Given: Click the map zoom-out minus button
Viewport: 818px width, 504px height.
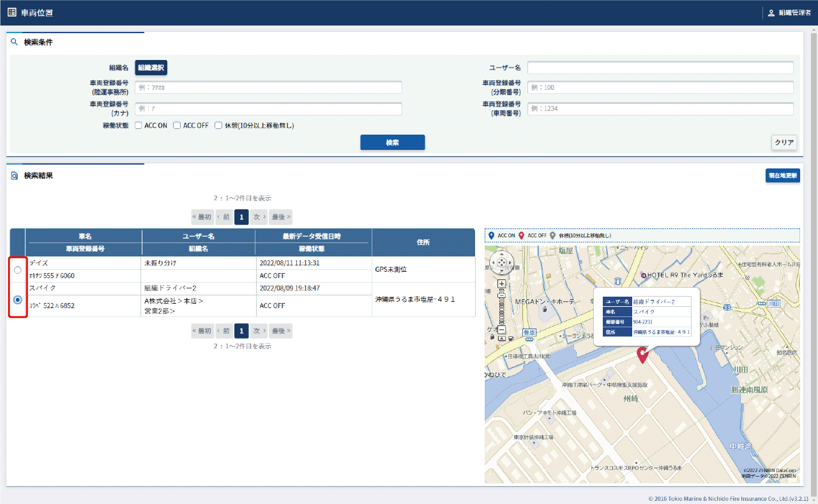Looking at the screenshot, I should click(x=501, y=329).
